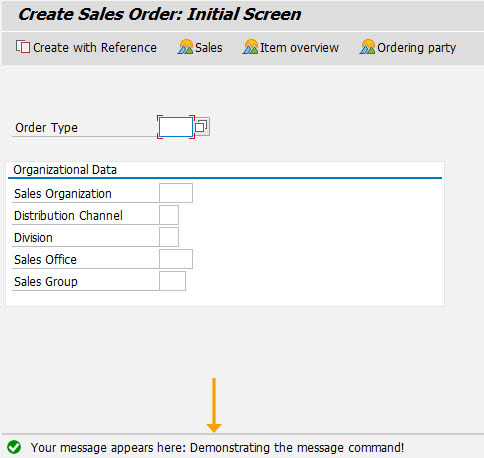Image resolution: width=484 pixels, height=458 pixels.
Task: Click the Sales mountain icon
Action: [x=185, y=47]
